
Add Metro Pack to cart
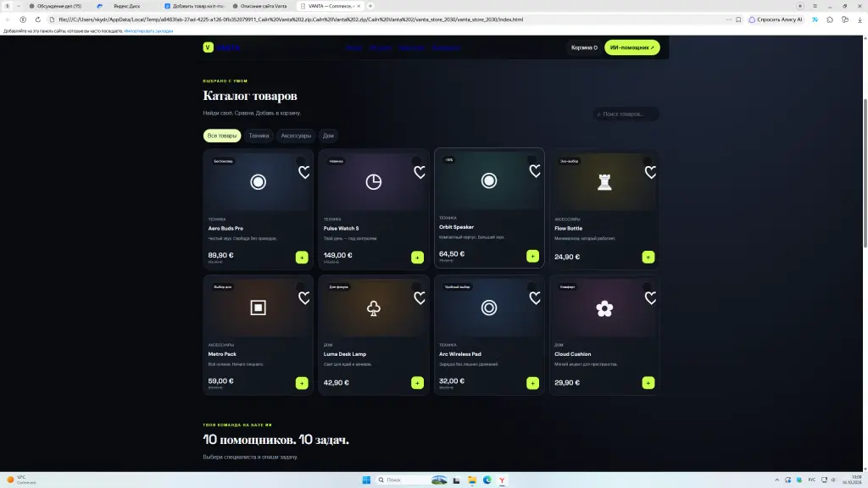302,383
